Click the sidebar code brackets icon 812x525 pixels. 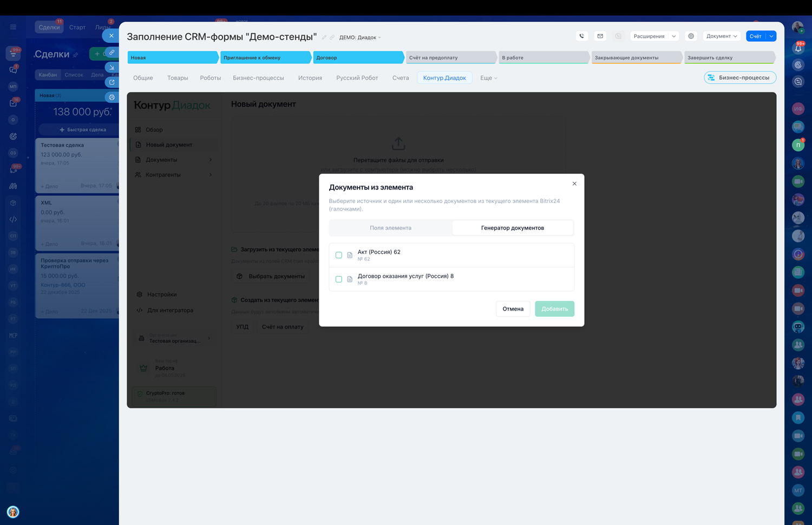[13, 219]
